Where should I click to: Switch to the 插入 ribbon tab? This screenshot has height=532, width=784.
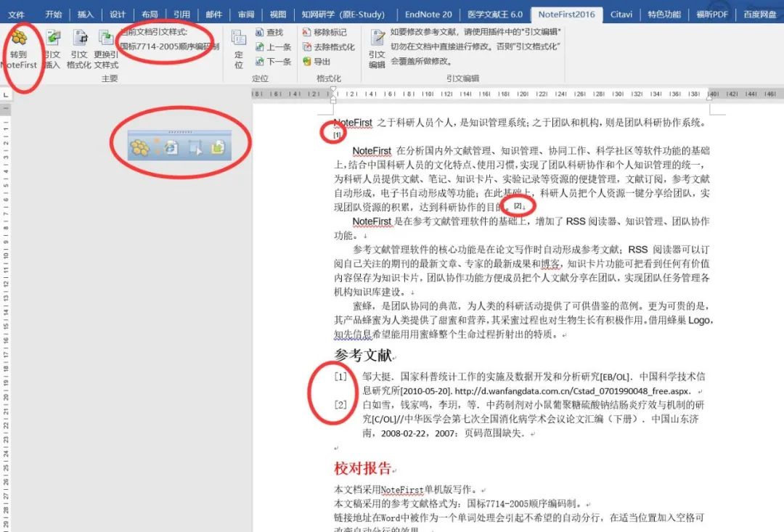(x=86, y=15)
